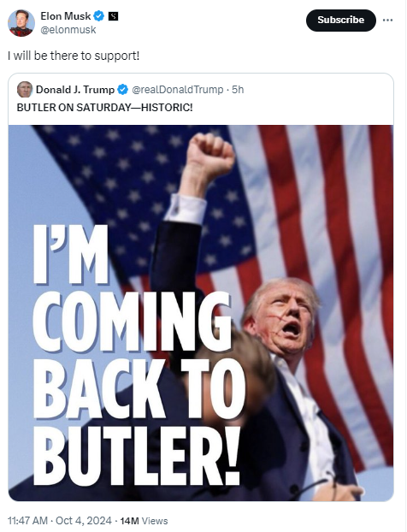The image size is (407, 532).
Task: Subscribe to Elon Musk
Action: pos(341,21)
